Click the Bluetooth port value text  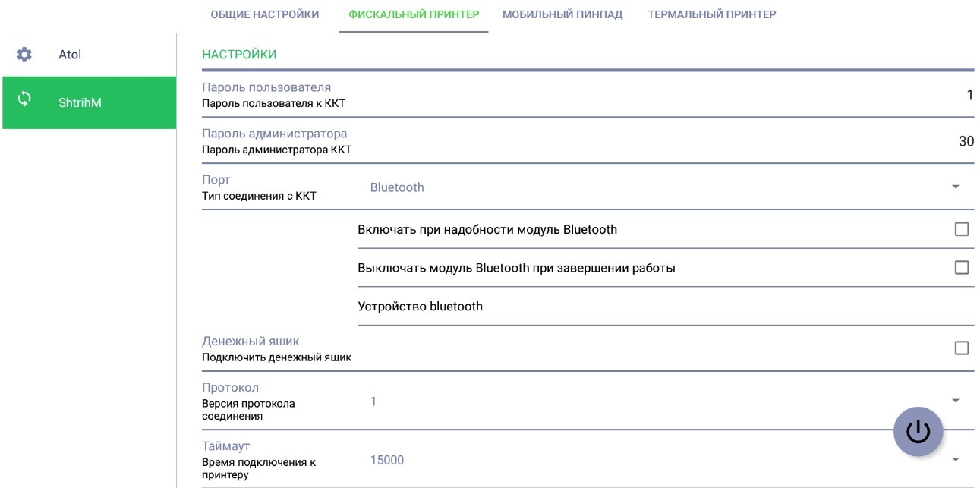tap(397, 187)
